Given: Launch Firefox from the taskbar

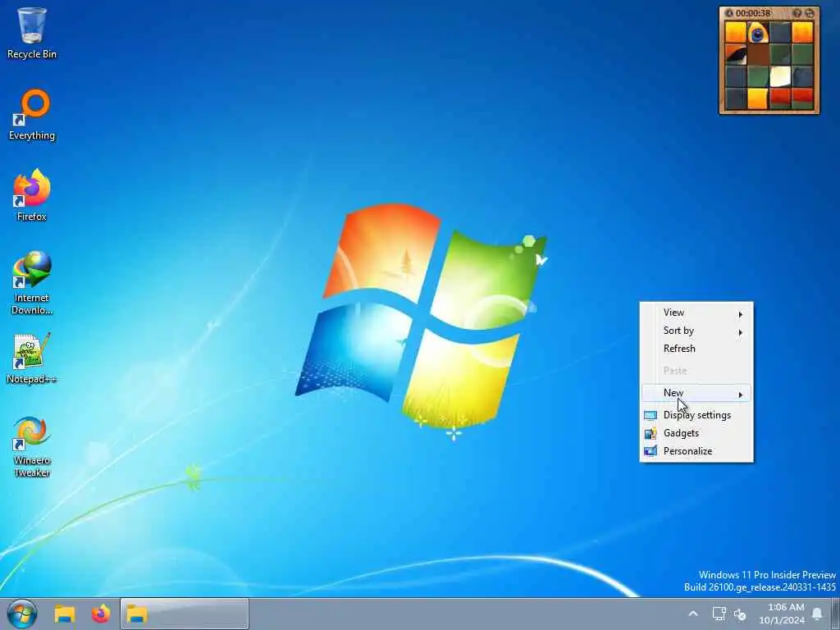Looking at the screenshot, I should 100,614.
